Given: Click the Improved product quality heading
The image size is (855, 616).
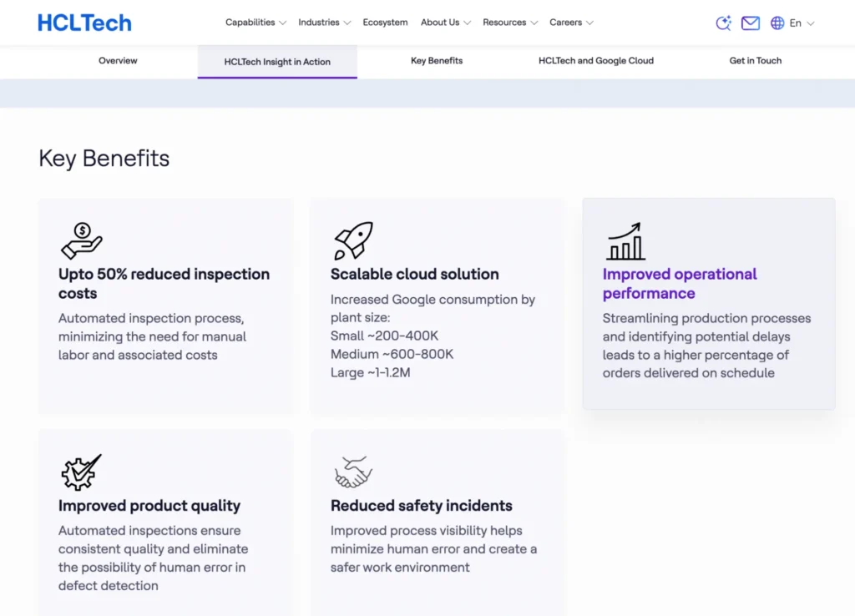Looking at the screenshot, I should pyautogui.click(x=149, y=506).
